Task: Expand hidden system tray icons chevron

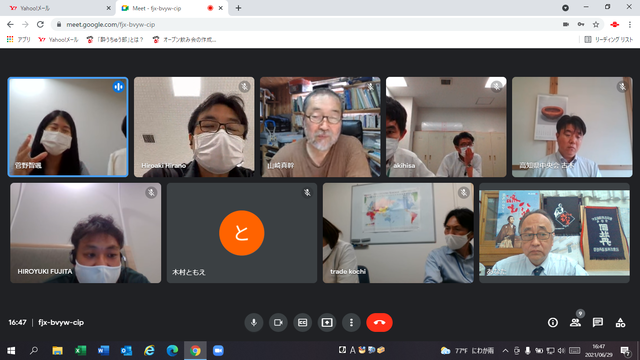Action: point(505,351)
